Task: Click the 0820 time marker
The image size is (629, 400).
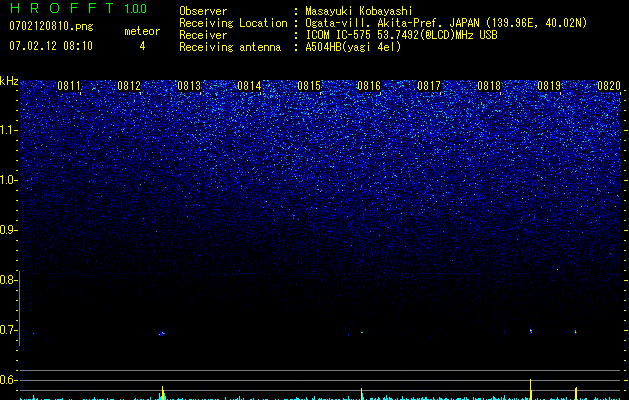Action: [609, 86]
